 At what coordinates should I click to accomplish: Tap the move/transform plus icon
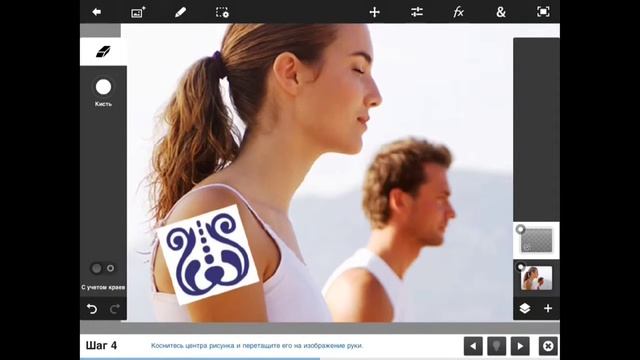[x=374, y=12]
